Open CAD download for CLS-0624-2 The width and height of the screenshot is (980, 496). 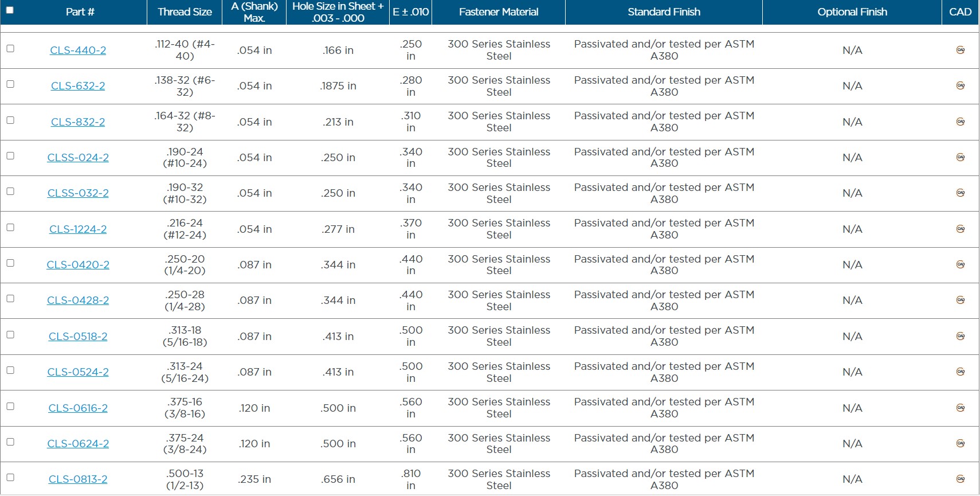(x=961, y=443)
